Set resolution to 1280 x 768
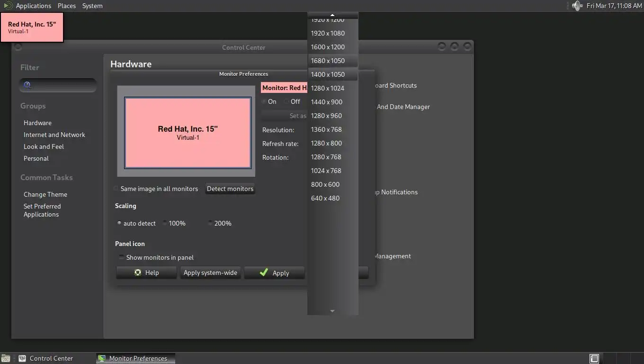 (333, 157)
